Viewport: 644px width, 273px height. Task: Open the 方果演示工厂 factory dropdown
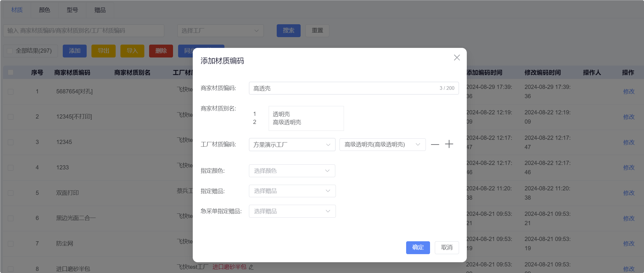pos(292,145)
